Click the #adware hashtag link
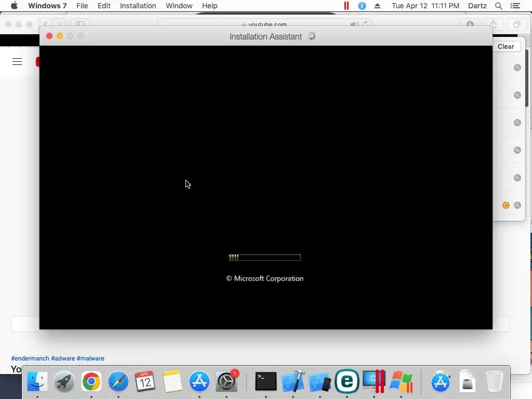532x399 pixels. [63, 358]
